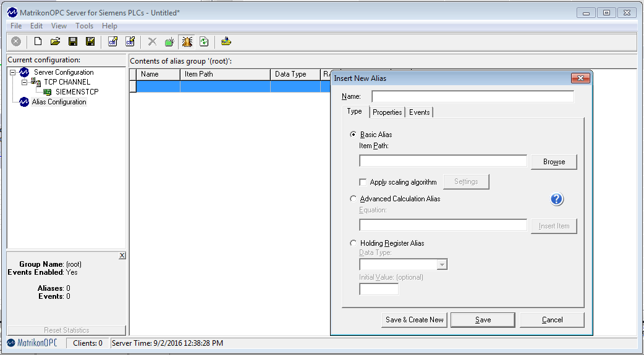
Task: Click the grey X delete icon
Action: pos(153,41)
